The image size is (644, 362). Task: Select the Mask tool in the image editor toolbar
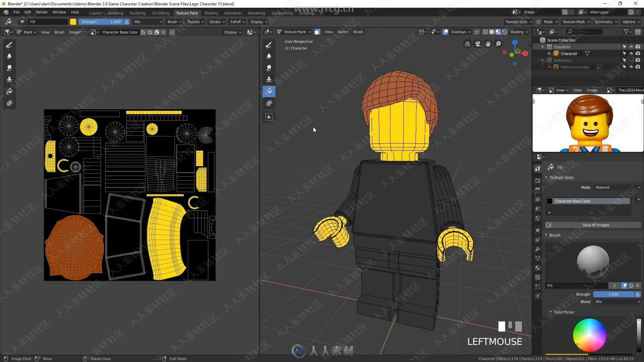point(9,103)
